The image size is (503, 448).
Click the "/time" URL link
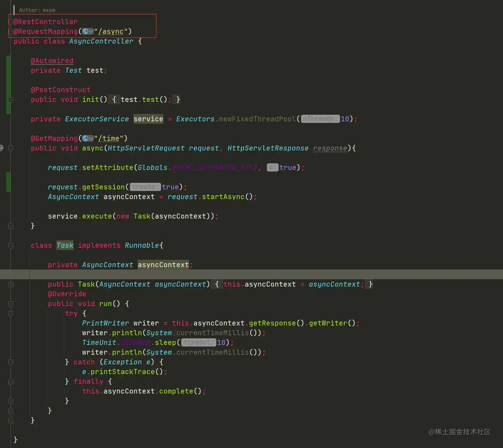tap(109, 138)
